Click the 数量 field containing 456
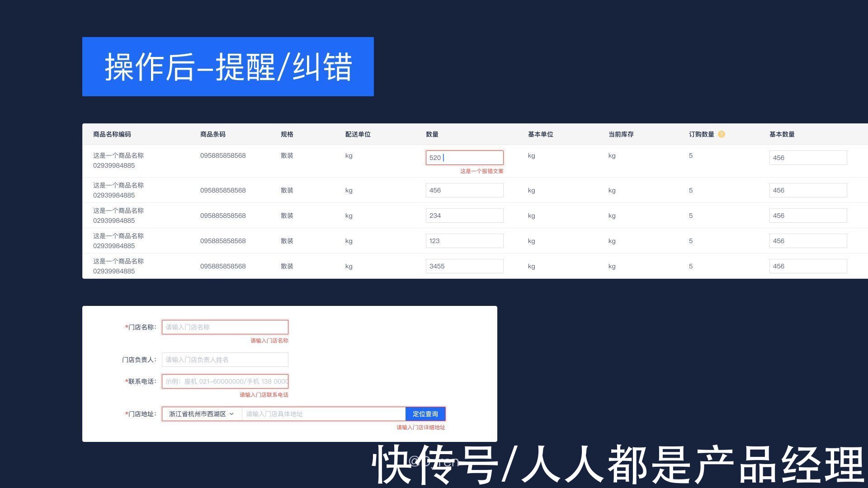Image resolution: width=868 pixels, height=488 pixels. pyautogui.click(x=465, y=190)
